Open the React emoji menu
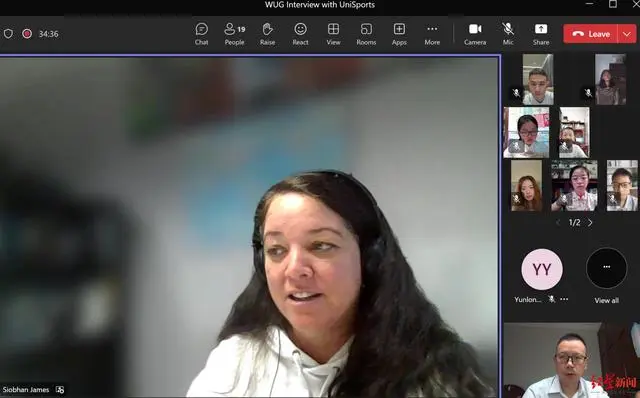This screenshot has height=398, width=640. (300, 34)
